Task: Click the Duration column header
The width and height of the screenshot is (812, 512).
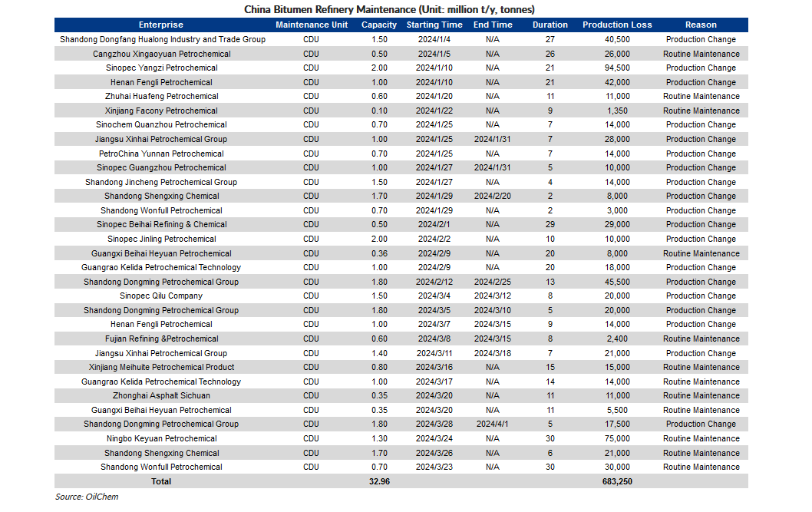Action: pos(550,25)
